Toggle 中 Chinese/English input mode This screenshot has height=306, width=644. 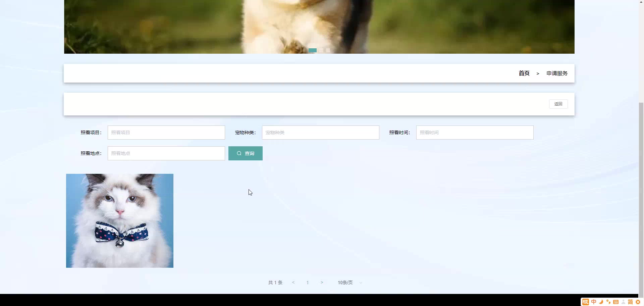(x=594, y=302)
